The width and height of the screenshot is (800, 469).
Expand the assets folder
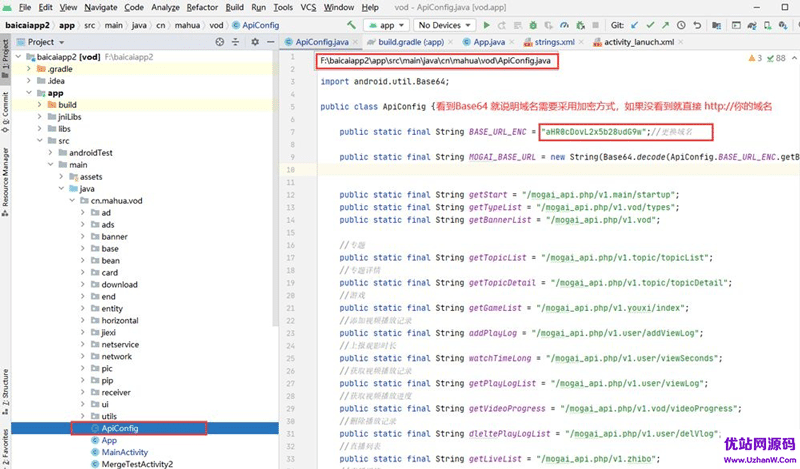coord(61,177)
